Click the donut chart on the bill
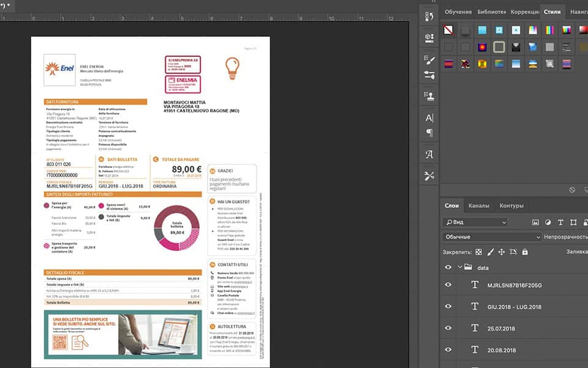 pos(176,228)
